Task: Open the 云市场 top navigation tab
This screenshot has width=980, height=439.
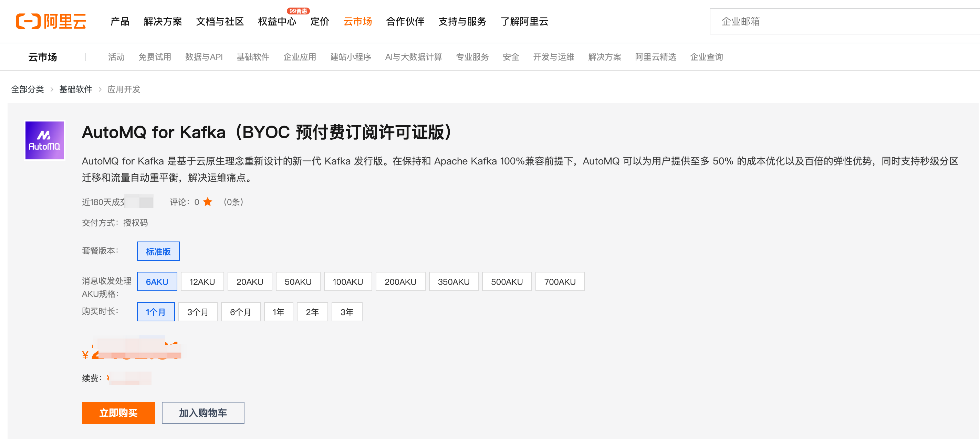Action: coord(357,21)
